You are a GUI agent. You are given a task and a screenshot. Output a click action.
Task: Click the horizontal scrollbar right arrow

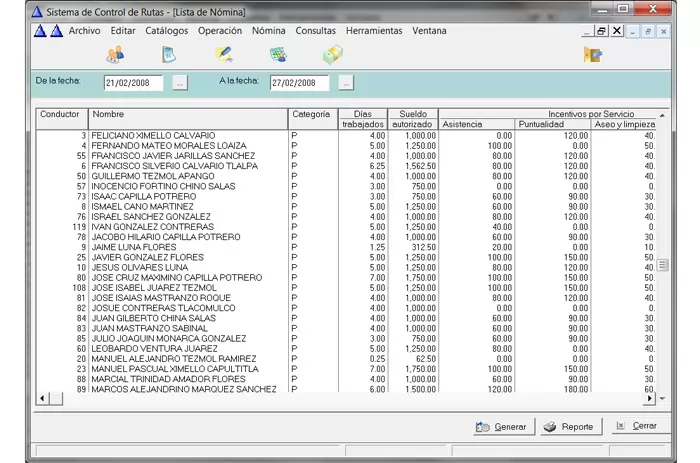(x=650, y=398)
